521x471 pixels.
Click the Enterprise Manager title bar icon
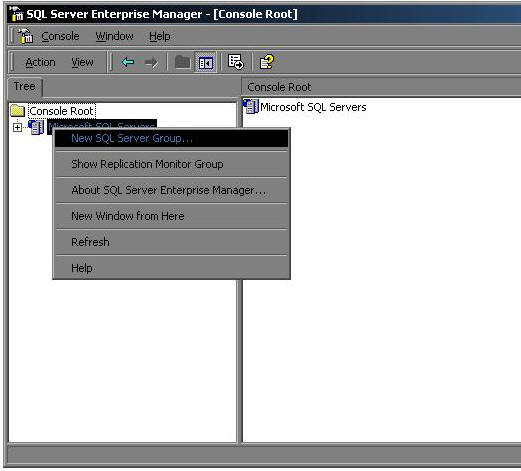[16, 14]
